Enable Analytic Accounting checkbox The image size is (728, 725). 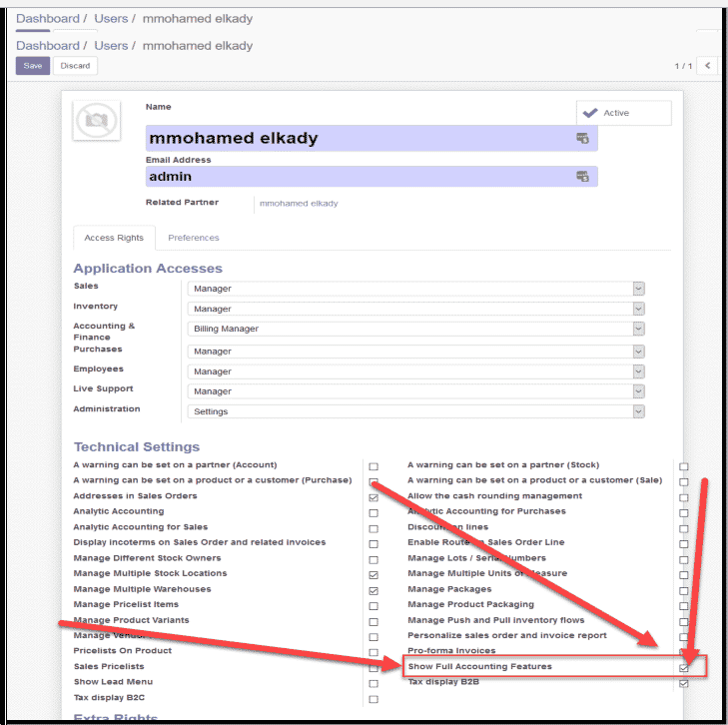(373, 513)
